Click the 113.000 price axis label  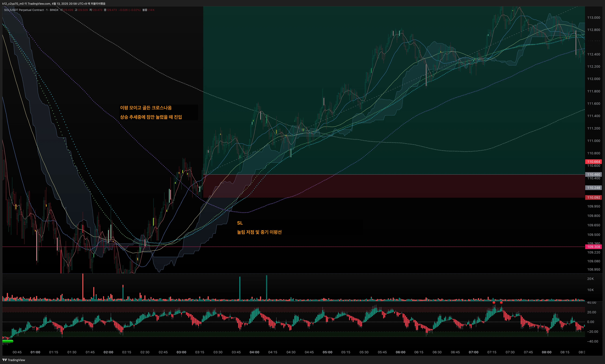point(593,18)
